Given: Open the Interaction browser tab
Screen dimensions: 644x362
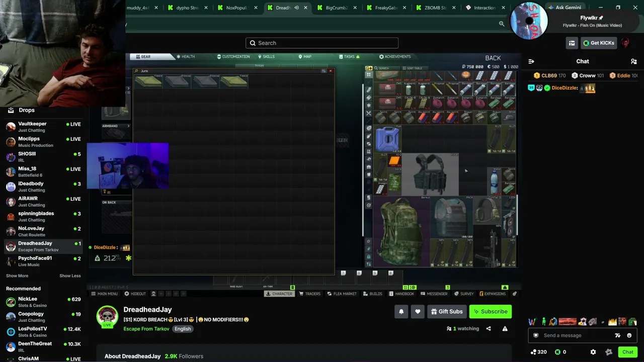Looking at the screenshot, I should 484,8.
